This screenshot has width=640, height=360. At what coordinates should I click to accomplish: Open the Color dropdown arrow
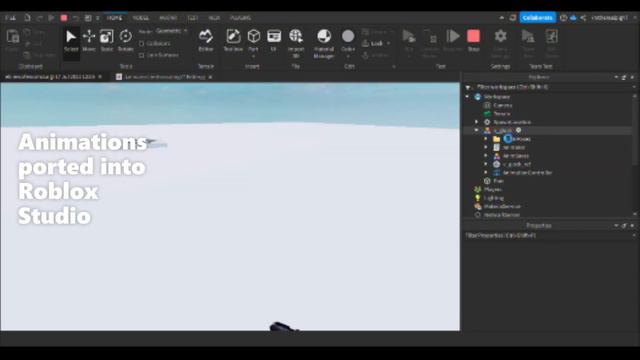pos(348,56)
